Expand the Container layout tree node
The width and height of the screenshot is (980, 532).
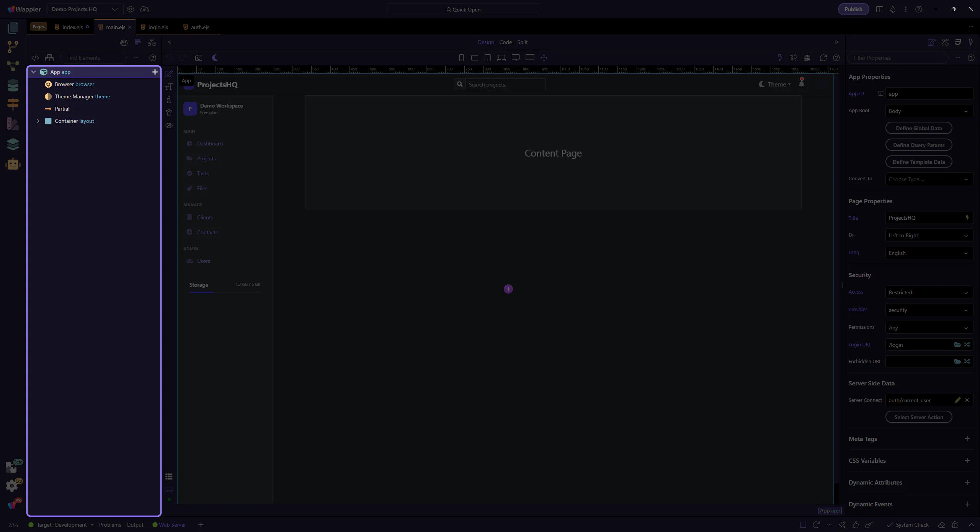click(x=38, y=121)
